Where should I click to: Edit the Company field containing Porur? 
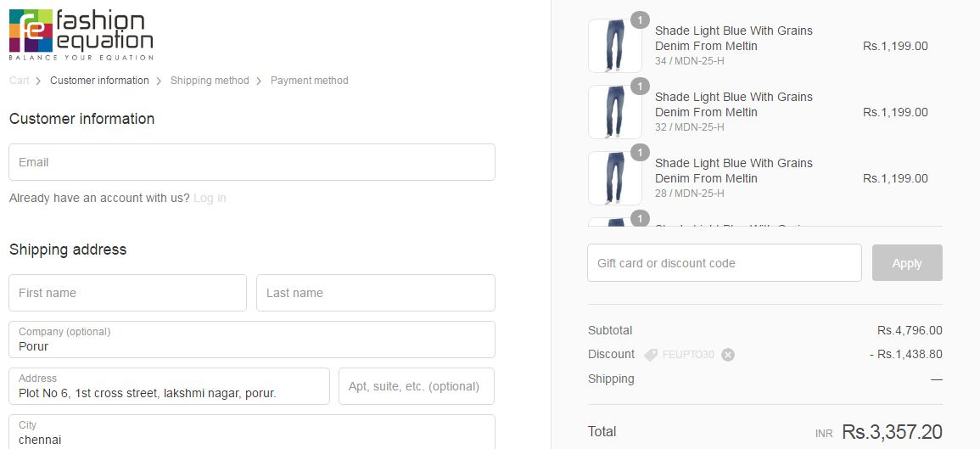252,340
